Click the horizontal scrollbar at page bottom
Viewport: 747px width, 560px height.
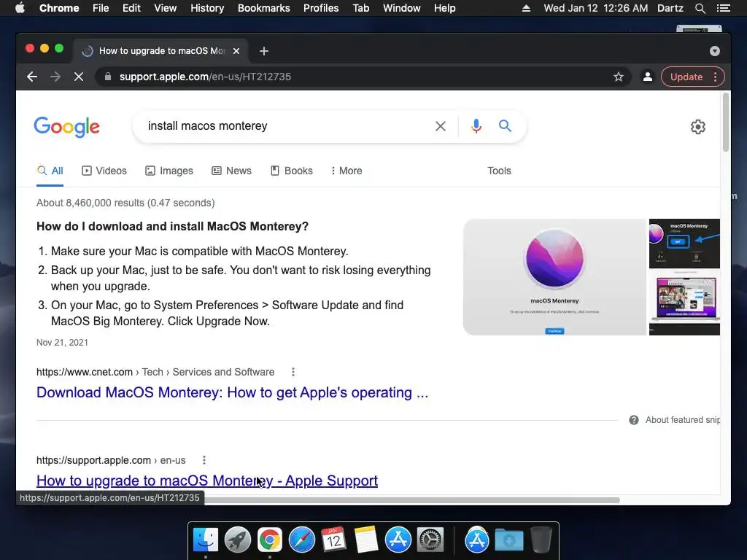tap(412, 500)
